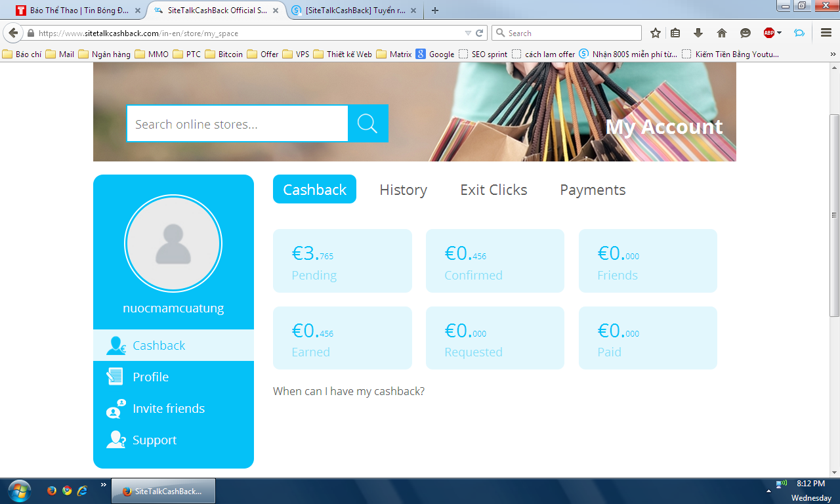Open the History tab

pyautogui.click(x=403, y=190)
